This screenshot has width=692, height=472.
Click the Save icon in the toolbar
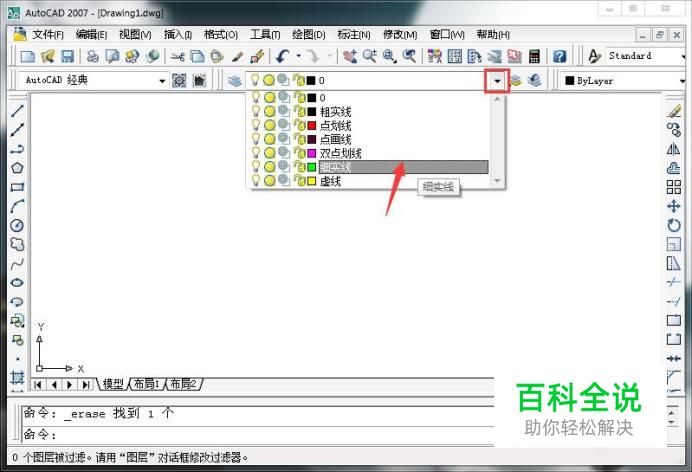point(67,56)
